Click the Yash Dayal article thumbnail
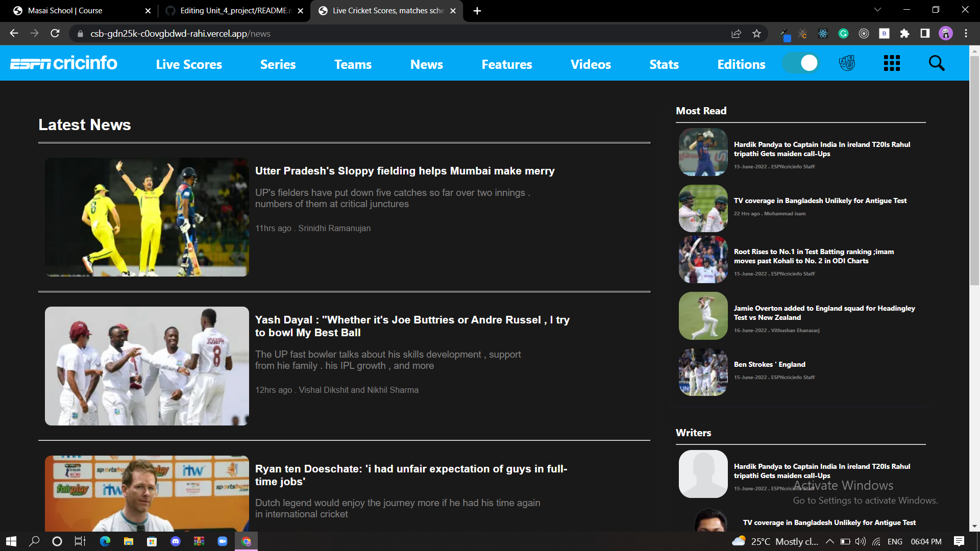Screen dimensions: 980x551 click(x=146, y=366)
